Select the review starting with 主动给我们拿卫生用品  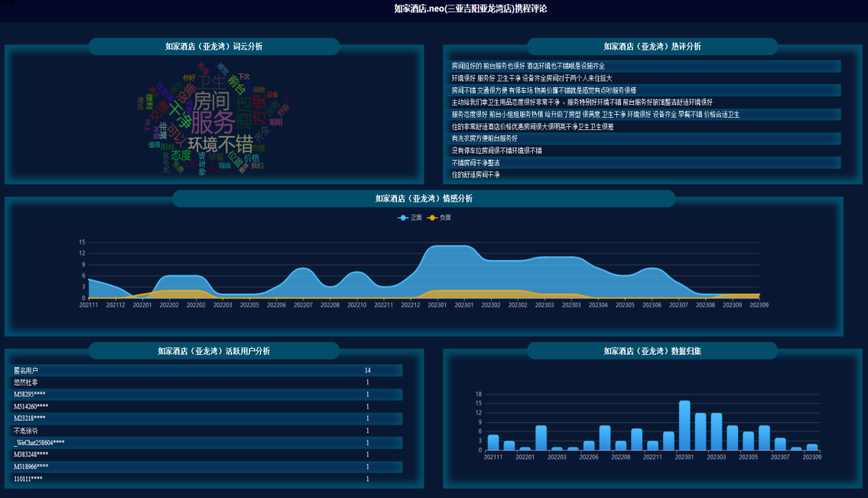click(x=581, y=103)
